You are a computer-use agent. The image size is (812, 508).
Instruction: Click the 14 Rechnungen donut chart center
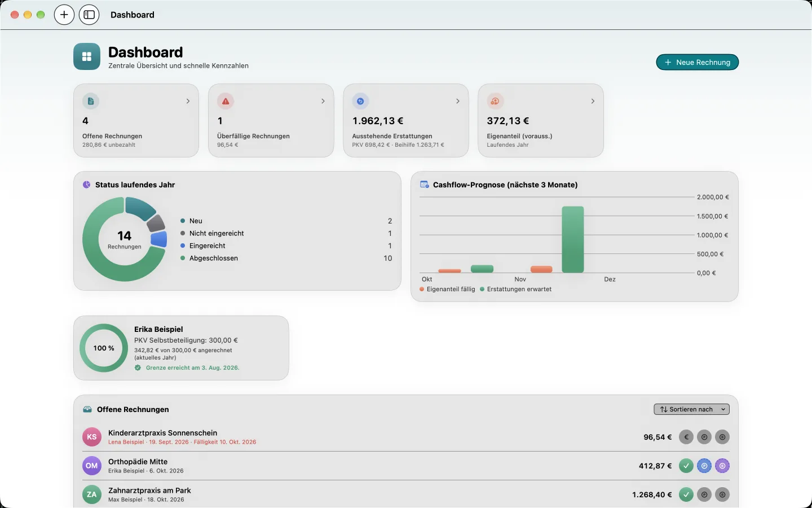(125, 239)
